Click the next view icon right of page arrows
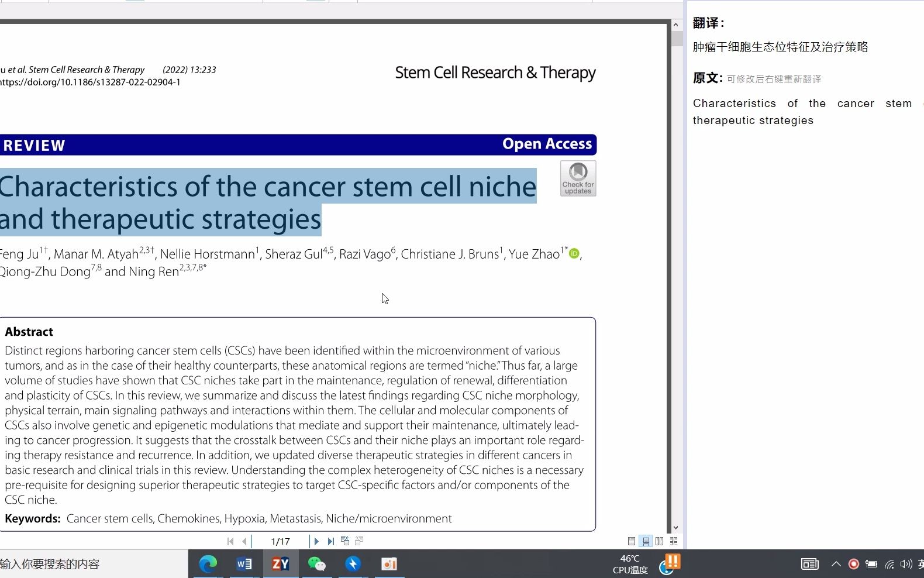 point(359,541)
